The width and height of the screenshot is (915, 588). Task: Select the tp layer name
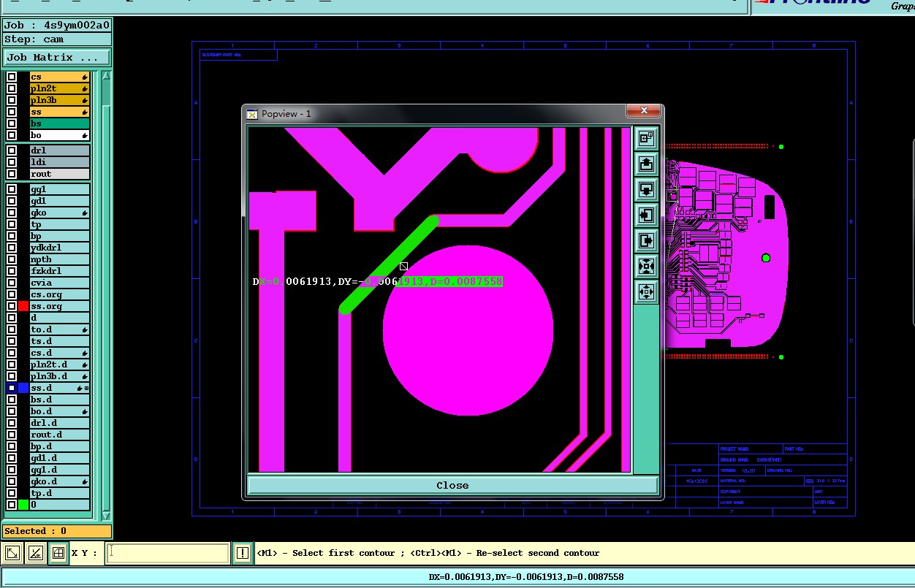[59, 224]
